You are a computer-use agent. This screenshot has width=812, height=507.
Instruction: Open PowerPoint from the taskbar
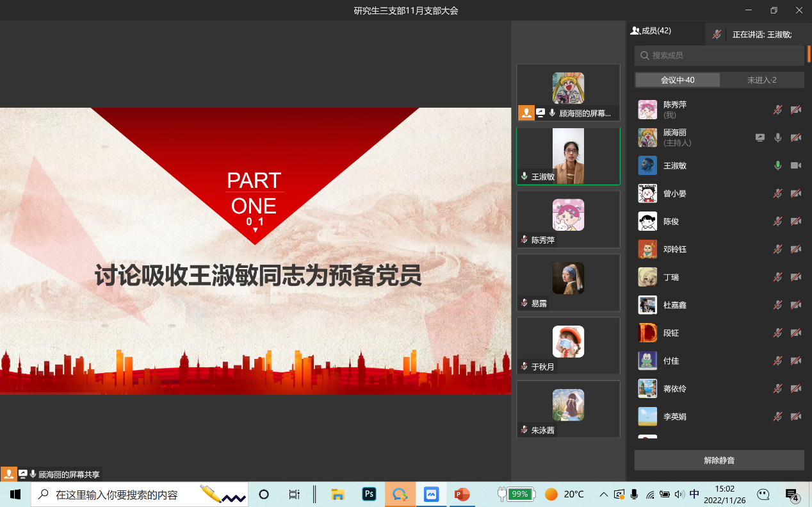click(x=462, y=494)
